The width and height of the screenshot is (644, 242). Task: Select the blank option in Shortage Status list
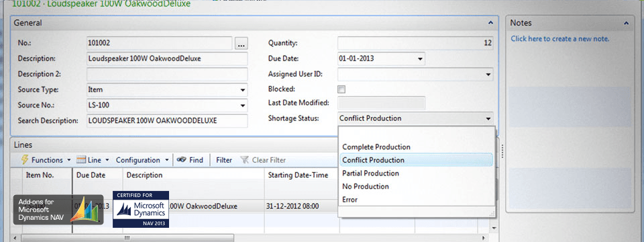(417, 134)
